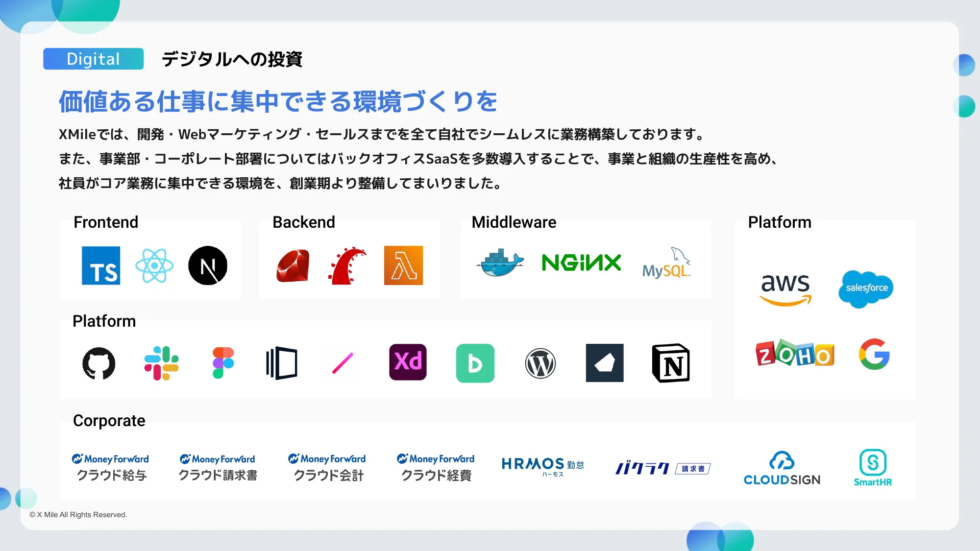Click the red Ruby gem logo
The height and width of the screenshot is (551, 980).
pyautogui.click(x=293, y=265)
